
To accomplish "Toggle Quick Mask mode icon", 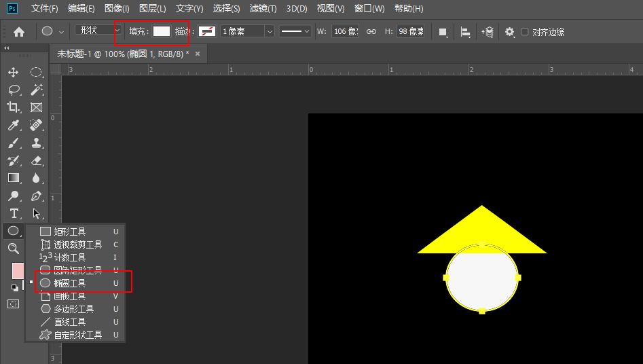I will click(13, 304).
